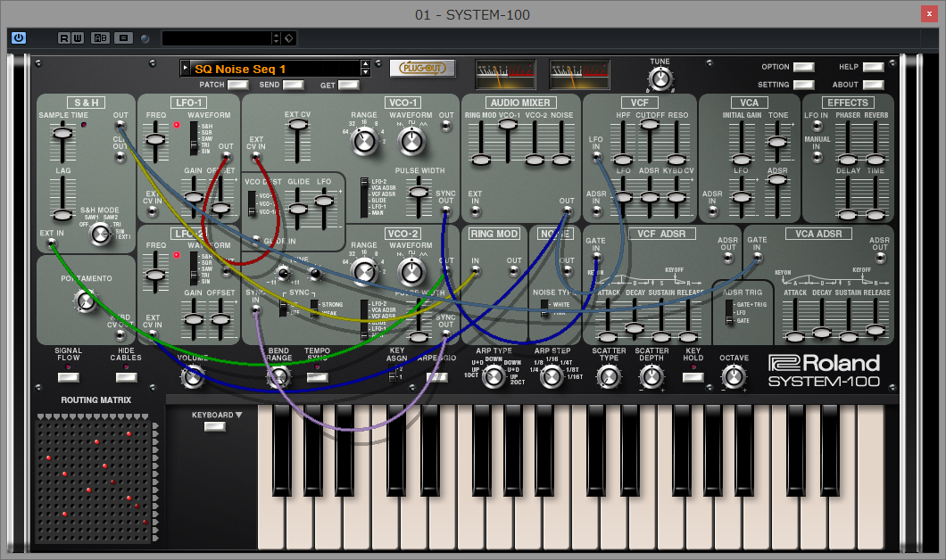The height and width of the screenshot is (560, 946).
Task: Click the VCO-2 RANGE knob
Action: click(x=364, y=272)
